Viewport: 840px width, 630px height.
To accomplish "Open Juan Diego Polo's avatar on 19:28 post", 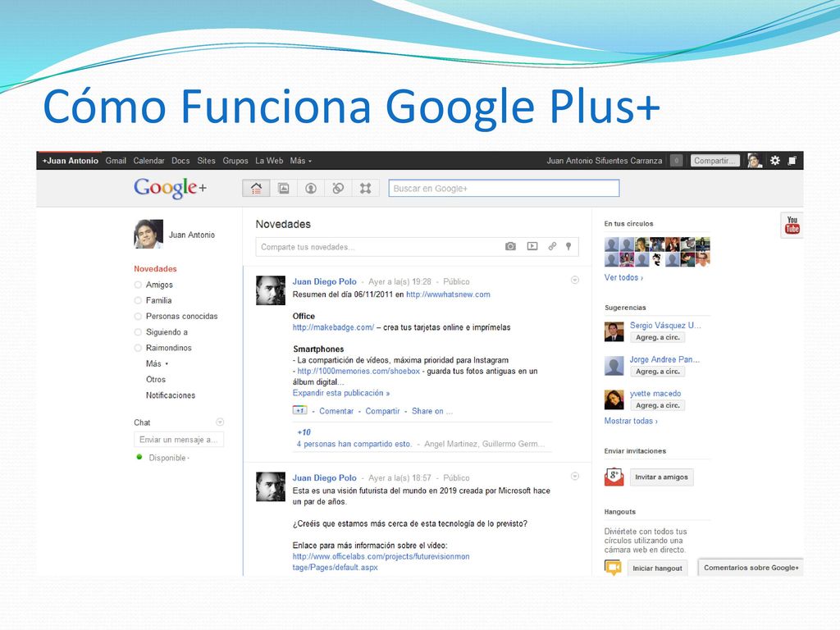I will pos(271,290).
